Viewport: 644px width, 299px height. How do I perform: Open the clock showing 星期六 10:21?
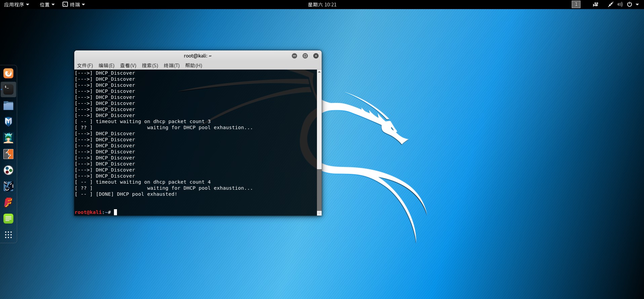coord(322,4)
